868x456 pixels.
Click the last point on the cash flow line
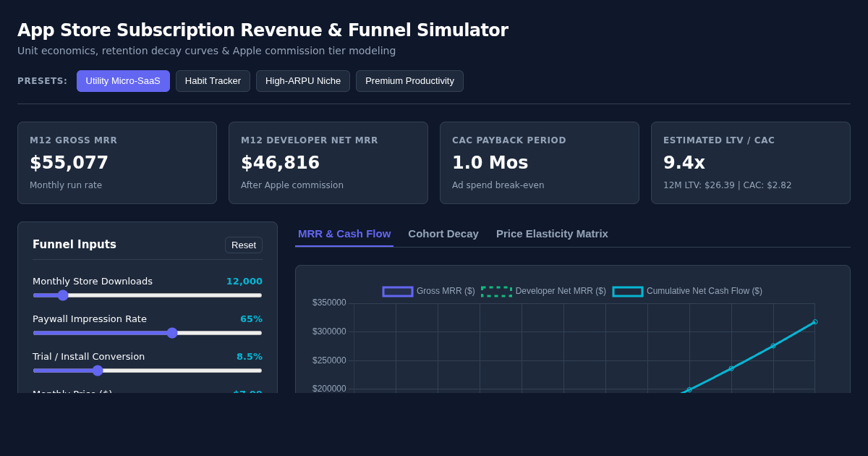(814, 322)
